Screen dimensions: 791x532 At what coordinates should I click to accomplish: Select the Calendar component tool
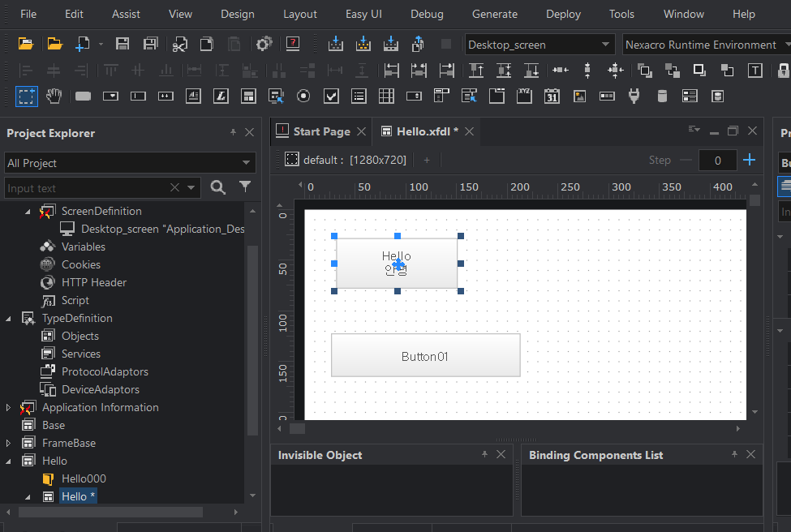pyautogui.click(x=552, y=96)
